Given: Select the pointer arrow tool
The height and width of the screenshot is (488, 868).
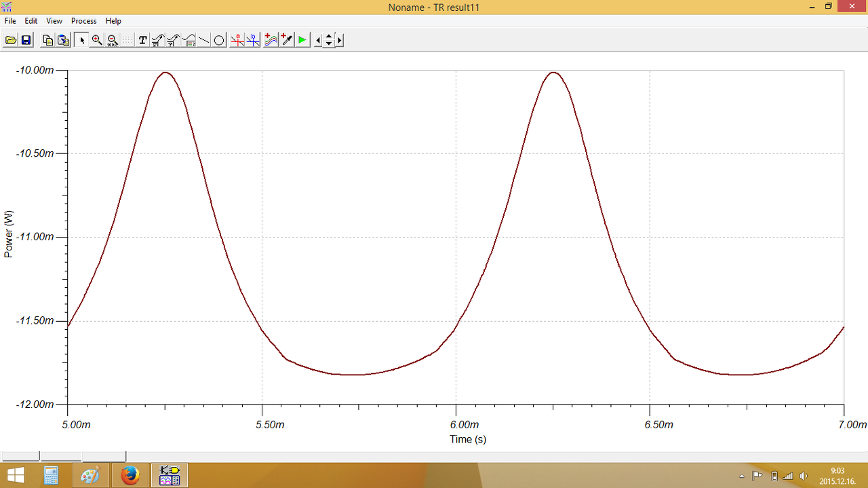Looking at the screenshot, I should click(81, 40).
